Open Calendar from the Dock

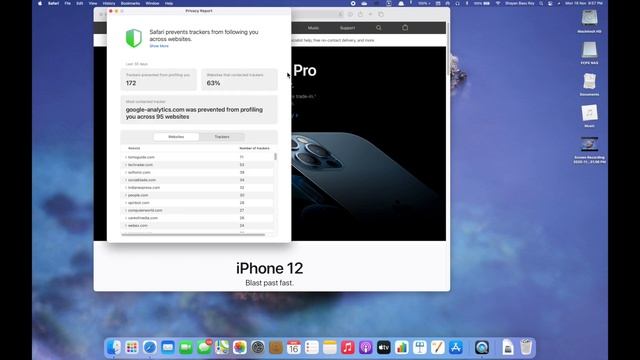294,347
